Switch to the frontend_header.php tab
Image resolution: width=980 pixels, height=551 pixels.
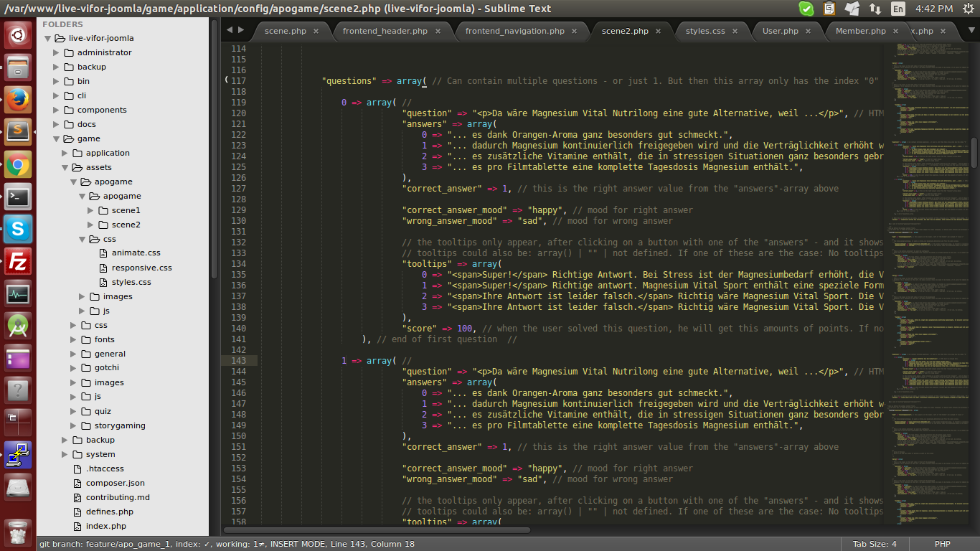(x=385, y=32)
